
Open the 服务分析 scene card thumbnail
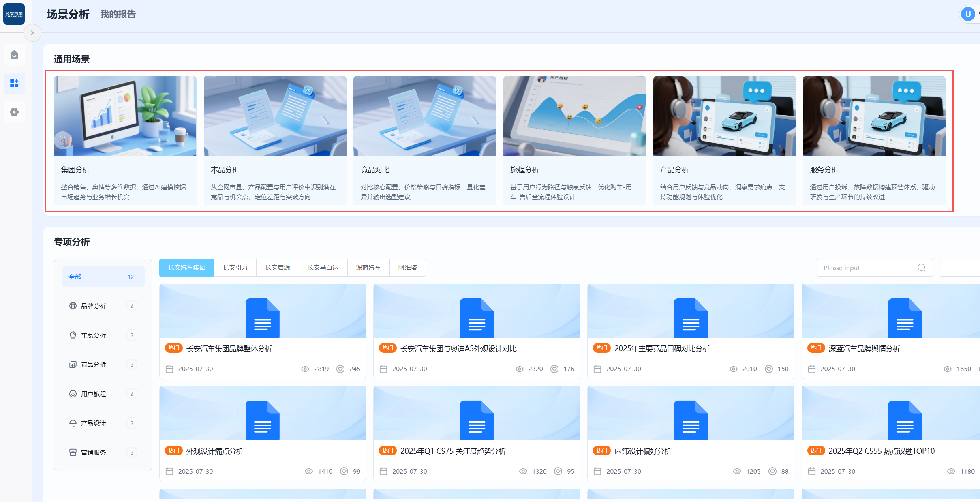(874, 116)
